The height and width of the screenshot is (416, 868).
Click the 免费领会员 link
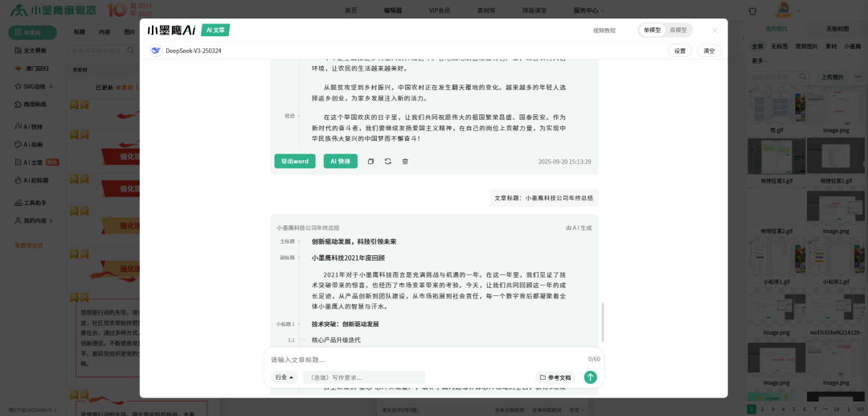pos(29,245)
